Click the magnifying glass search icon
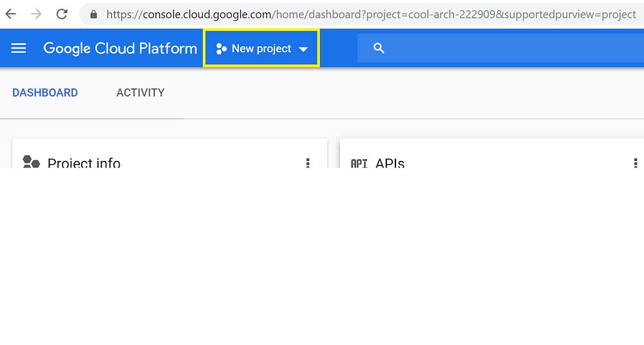 379,48
